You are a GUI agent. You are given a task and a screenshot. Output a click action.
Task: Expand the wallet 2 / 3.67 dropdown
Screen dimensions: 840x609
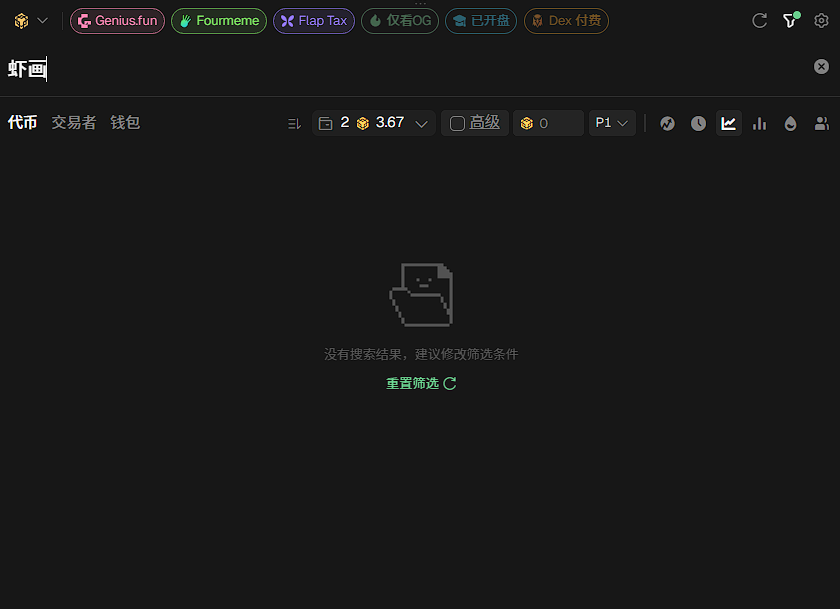tap(373, 123)
